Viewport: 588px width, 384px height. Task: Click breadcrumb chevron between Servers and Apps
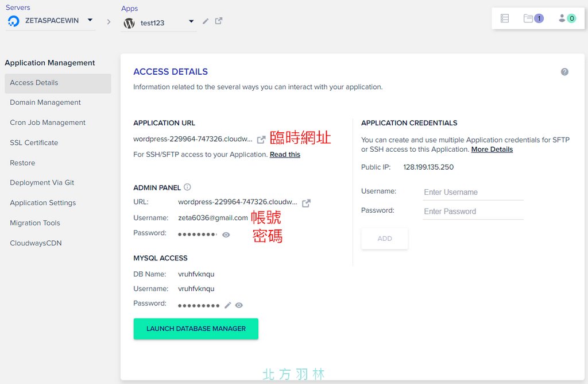[x=109, y=22]
